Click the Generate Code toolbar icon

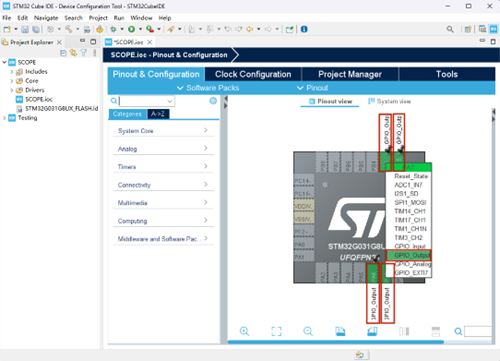click(99, 29)
